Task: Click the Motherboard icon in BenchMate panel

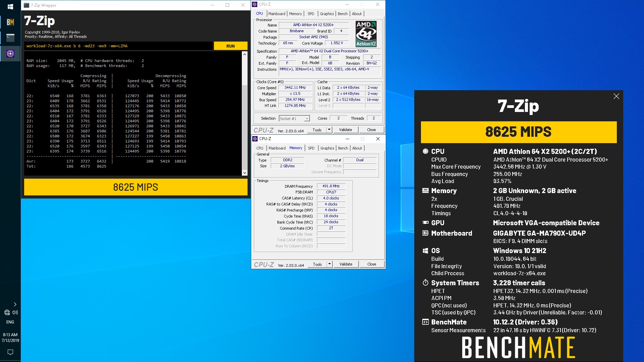Action: coord(425,233)
